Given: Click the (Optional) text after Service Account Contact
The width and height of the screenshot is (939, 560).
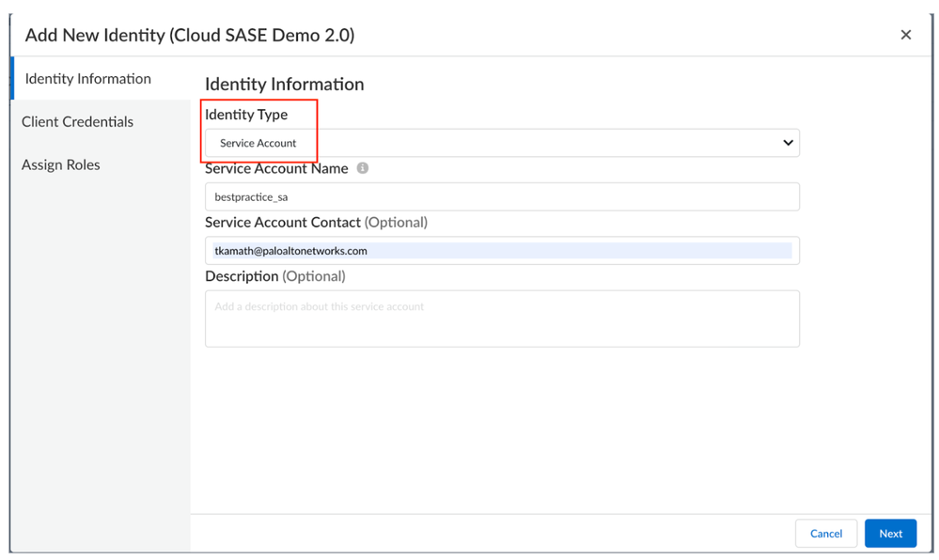Looking at the screenshot, I should (x=396, y=223).
